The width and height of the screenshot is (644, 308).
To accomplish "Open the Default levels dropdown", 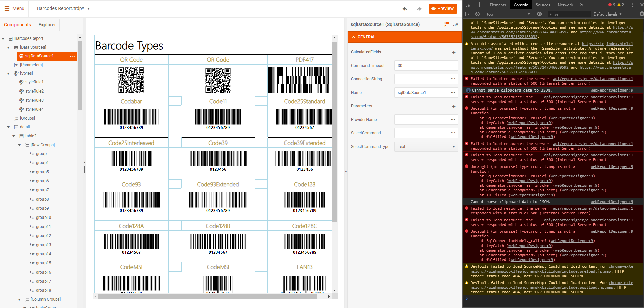I will point(608,14).
